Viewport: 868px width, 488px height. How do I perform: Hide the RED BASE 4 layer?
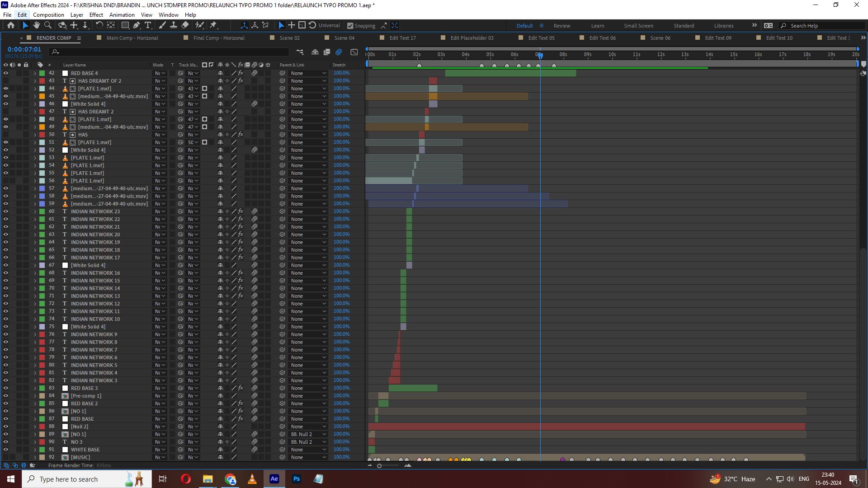point(5,73)
